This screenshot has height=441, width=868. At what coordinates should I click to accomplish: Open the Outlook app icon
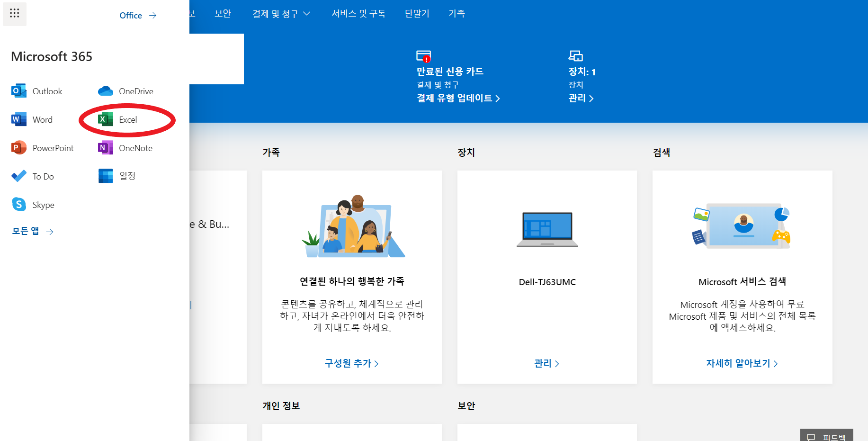coord(18,91)
